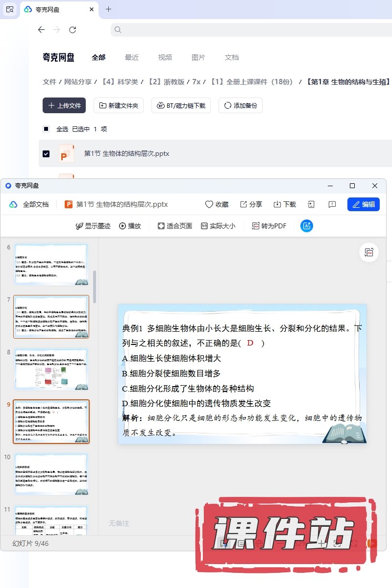392x588 pixels.
Task: Open the 文档 tab
Action: coord(231,57)
